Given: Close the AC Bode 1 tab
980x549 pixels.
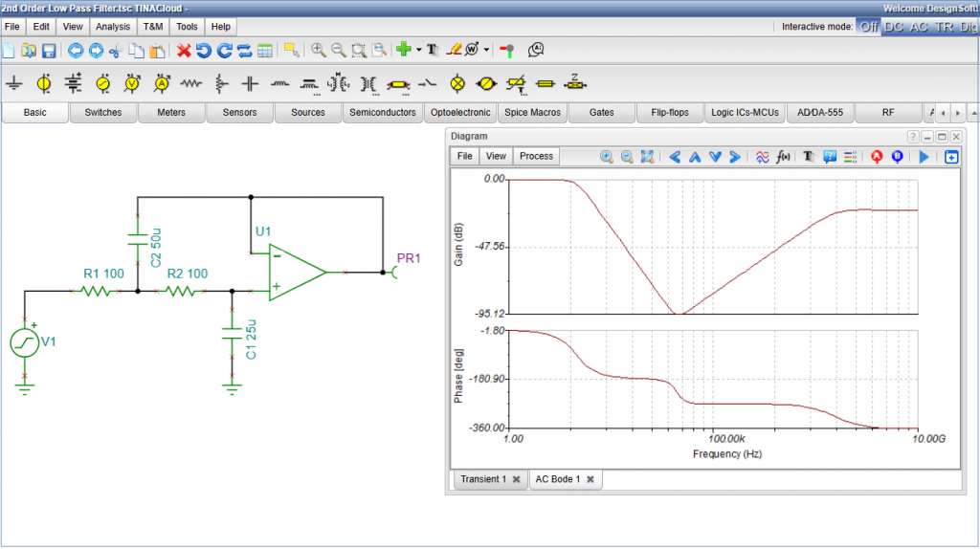Looking at the screenshot, I should coord(590,479).
